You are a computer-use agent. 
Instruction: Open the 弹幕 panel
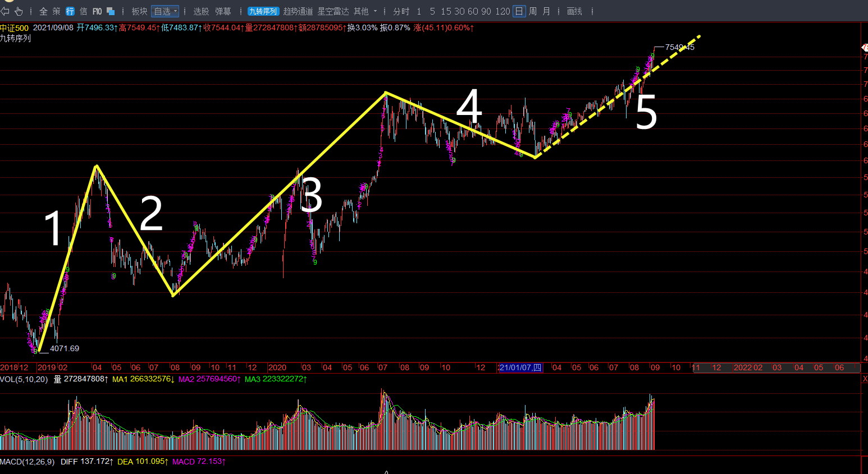223,11
